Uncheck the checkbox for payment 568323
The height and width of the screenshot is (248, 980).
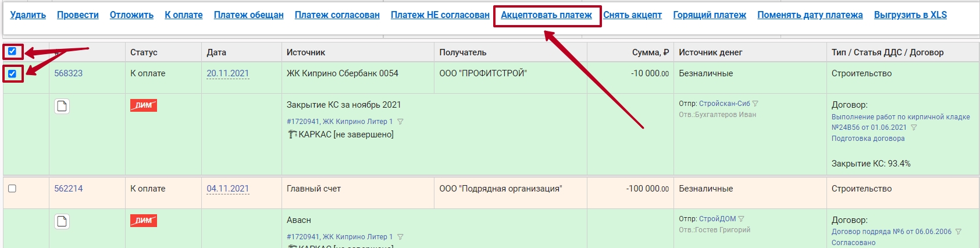pos(12,74)
